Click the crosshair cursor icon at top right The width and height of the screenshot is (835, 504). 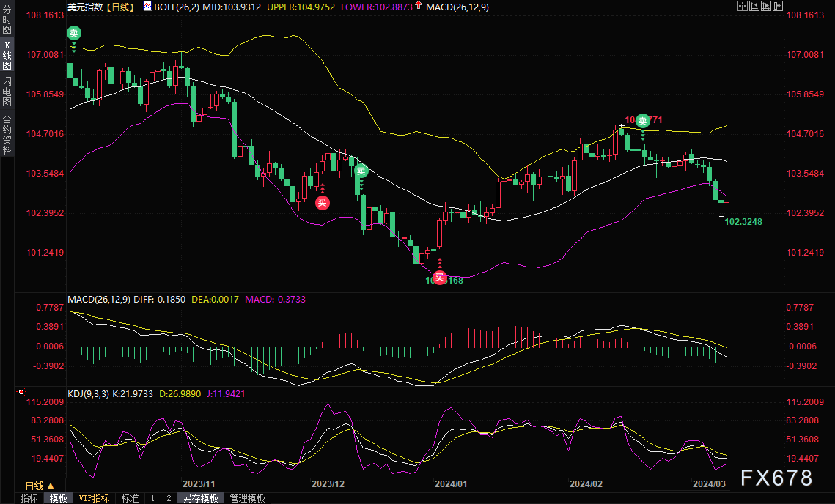coord(743,6)
